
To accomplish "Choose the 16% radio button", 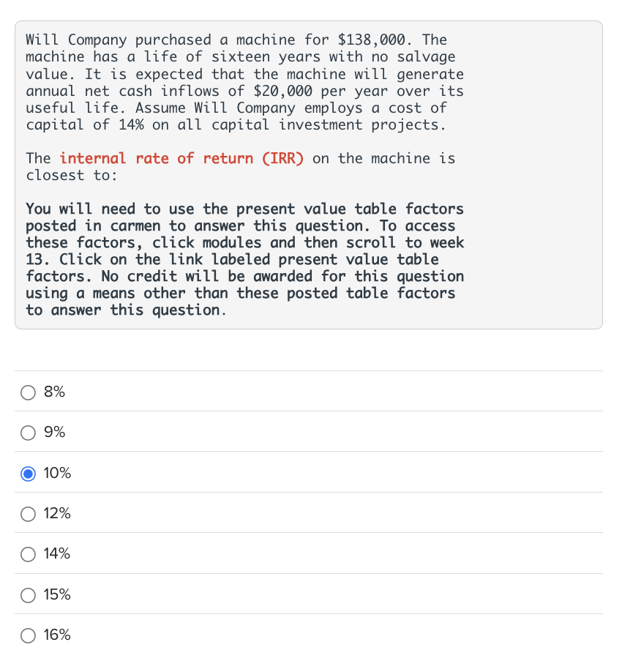I will point(28,635).
